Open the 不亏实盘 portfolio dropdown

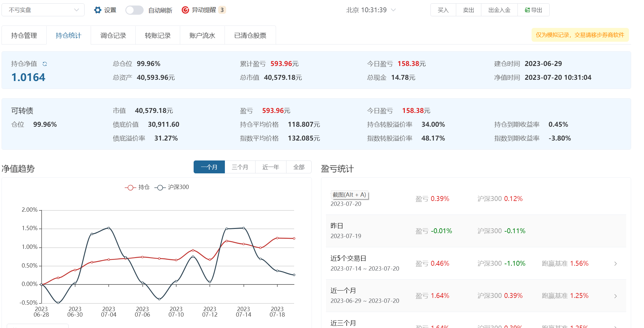[x=43, y=10]
